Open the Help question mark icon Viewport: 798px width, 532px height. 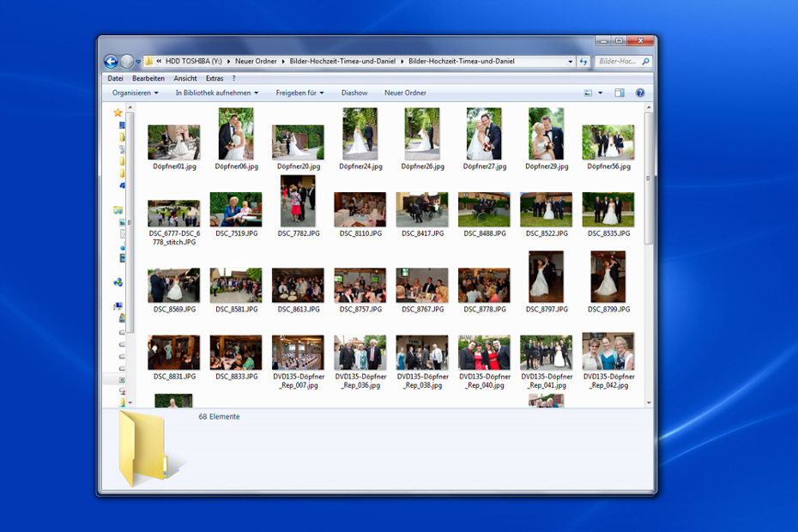tap(640, 93)
